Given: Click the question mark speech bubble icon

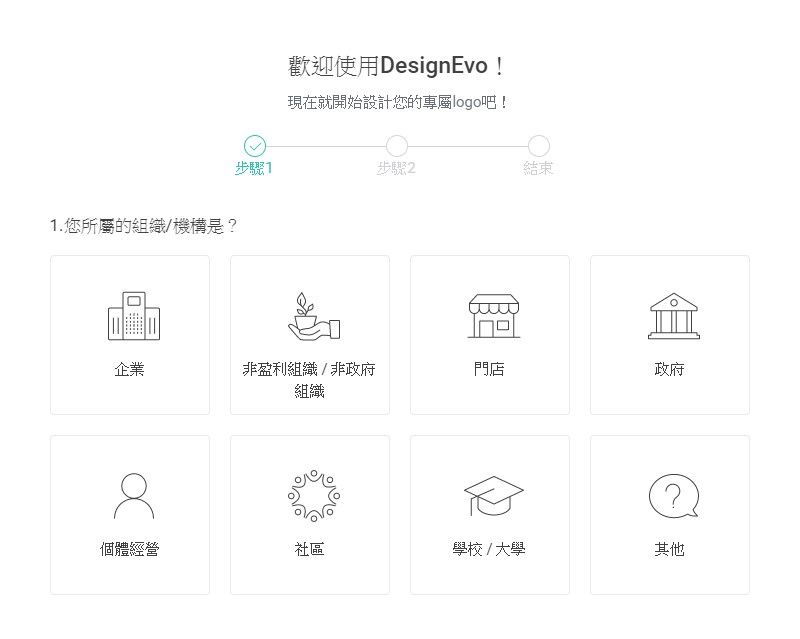Looking at the screenshot, I should [674, 496].
